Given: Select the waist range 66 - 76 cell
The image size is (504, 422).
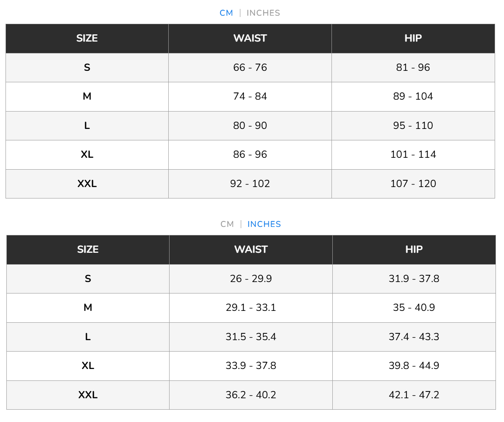Looking at the screenshot, I should 250,67.
